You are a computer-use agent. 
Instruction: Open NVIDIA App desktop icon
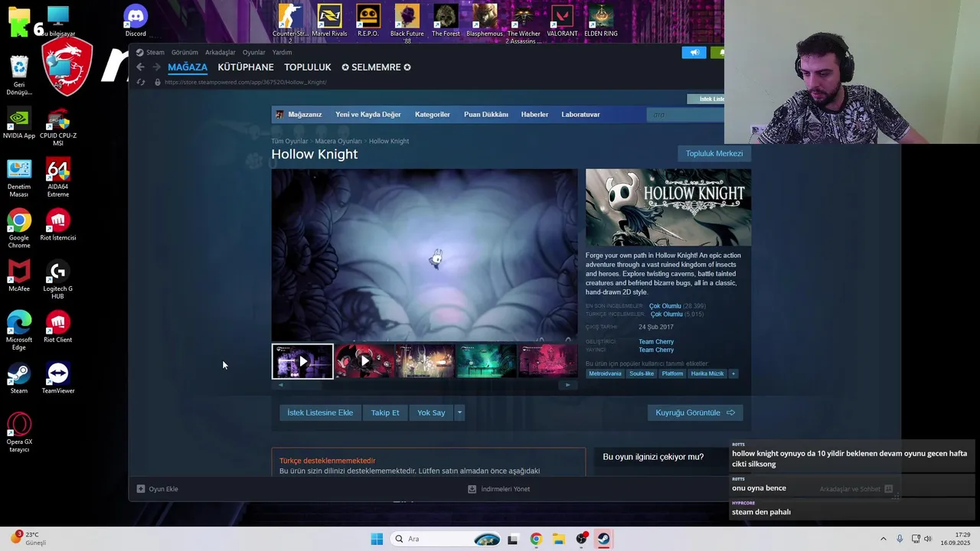point(19,124)
